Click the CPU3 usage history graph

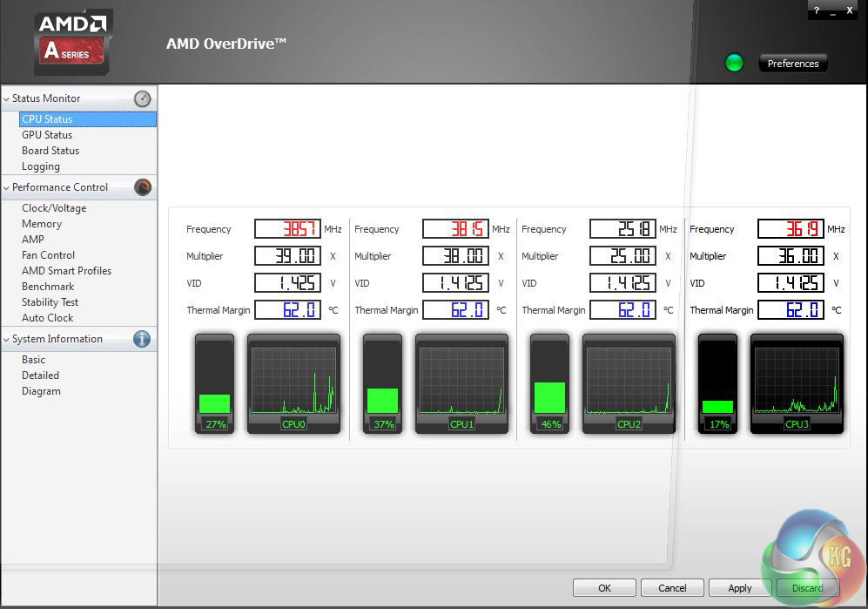pos(797,382)
